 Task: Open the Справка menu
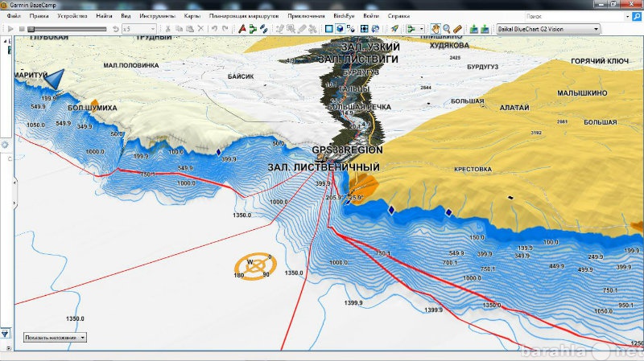(398, 16)
